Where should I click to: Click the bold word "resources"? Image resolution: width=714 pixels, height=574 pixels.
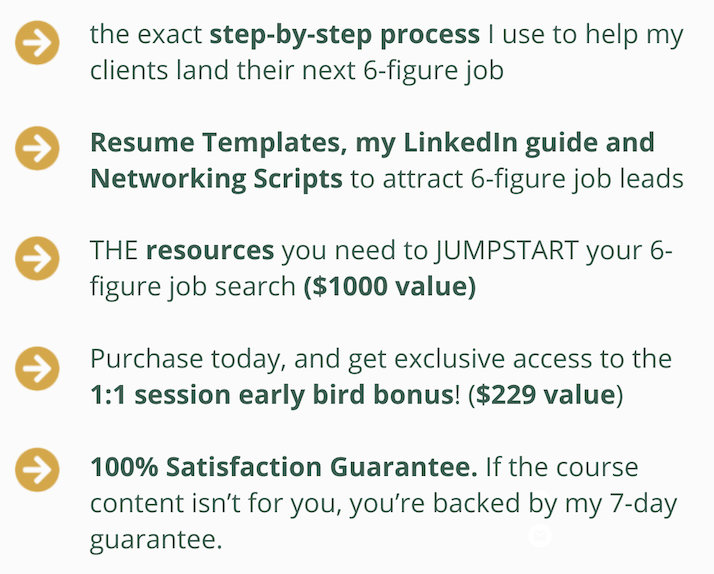click(x=210, y=251)
